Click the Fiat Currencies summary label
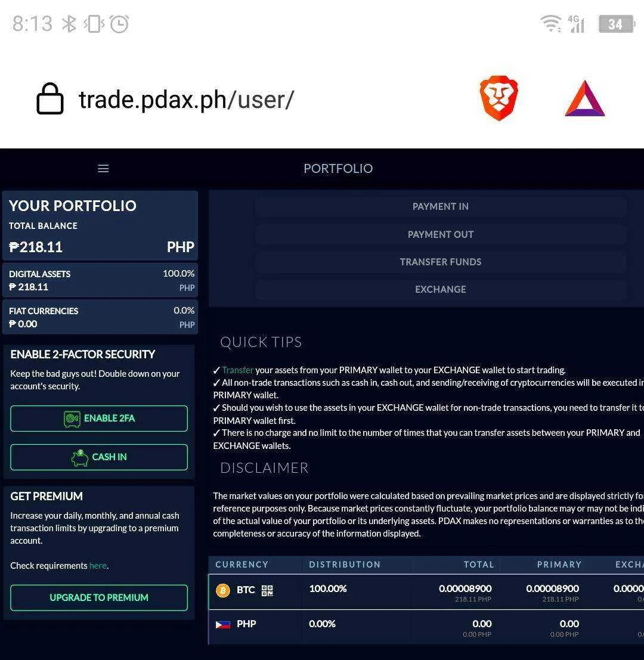The height and width of the screenshot is (660, 644). pos(44,311)
